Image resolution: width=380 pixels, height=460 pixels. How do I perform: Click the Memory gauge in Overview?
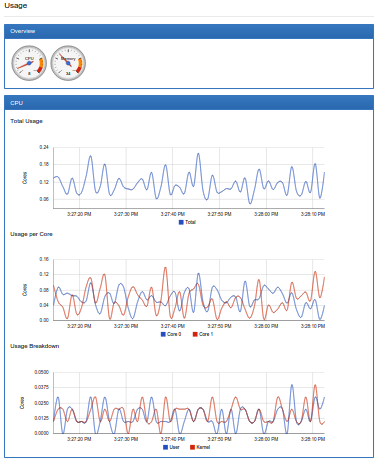68,63
